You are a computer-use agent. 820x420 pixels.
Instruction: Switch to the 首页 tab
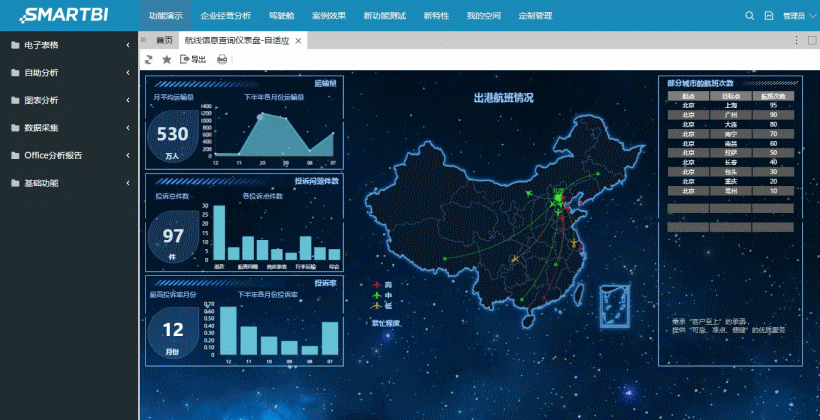pyautogui.click(x=163, y=41)
